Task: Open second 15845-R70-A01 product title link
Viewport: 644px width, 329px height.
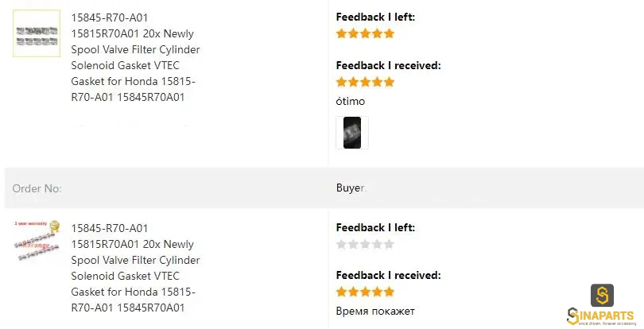Action: click(x=135, y=268)
